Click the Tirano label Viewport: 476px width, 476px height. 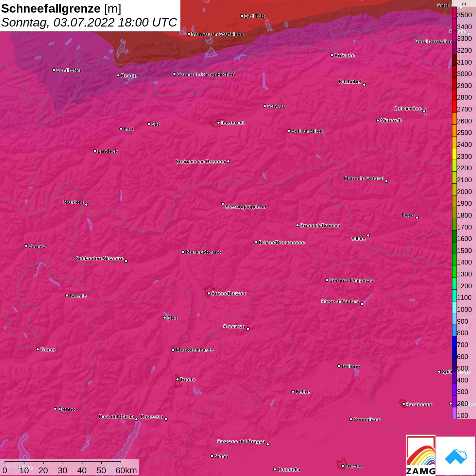[48, 350]
